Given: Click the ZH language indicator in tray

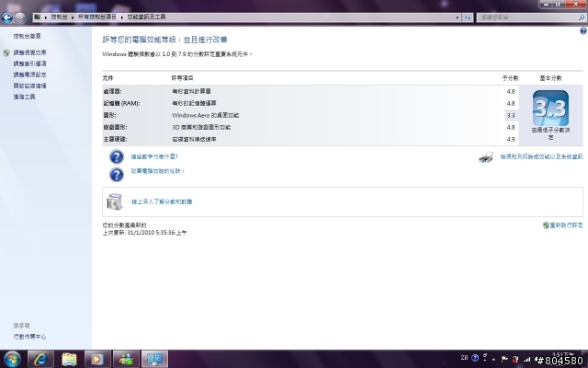Looking at the screenshot, I should [x=464, y=358].
